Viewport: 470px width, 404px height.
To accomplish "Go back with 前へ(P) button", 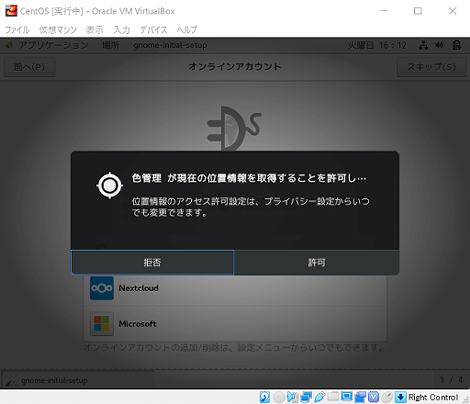I will pos(29,67).
